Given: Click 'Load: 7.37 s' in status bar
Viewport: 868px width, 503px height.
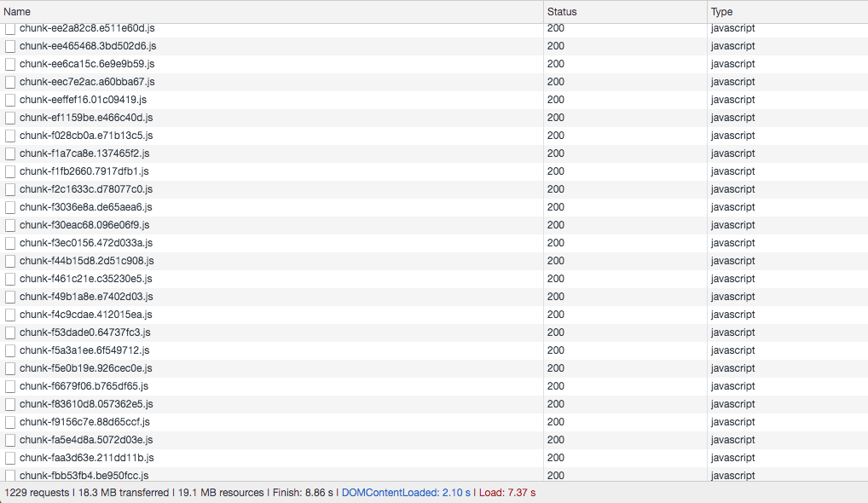Looking at the screenshot, I should pos(507,493).
